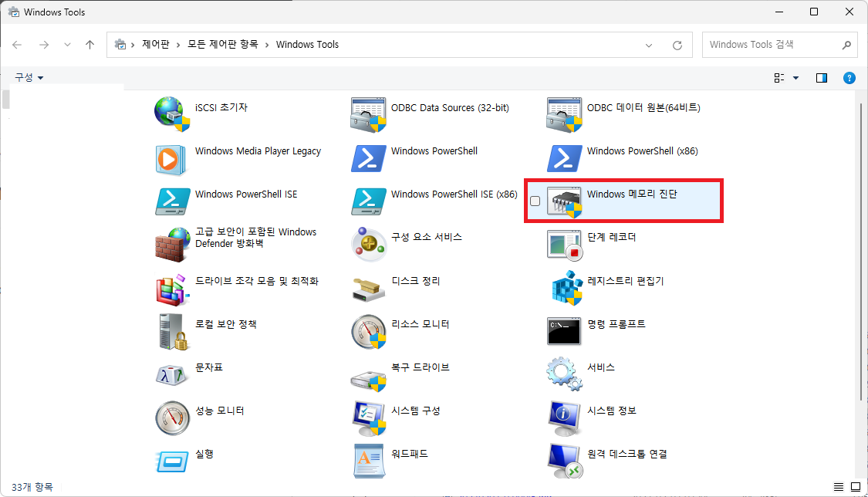
Task: Open 명령 프롬프트 icon
Action: [x=564, y=332]
